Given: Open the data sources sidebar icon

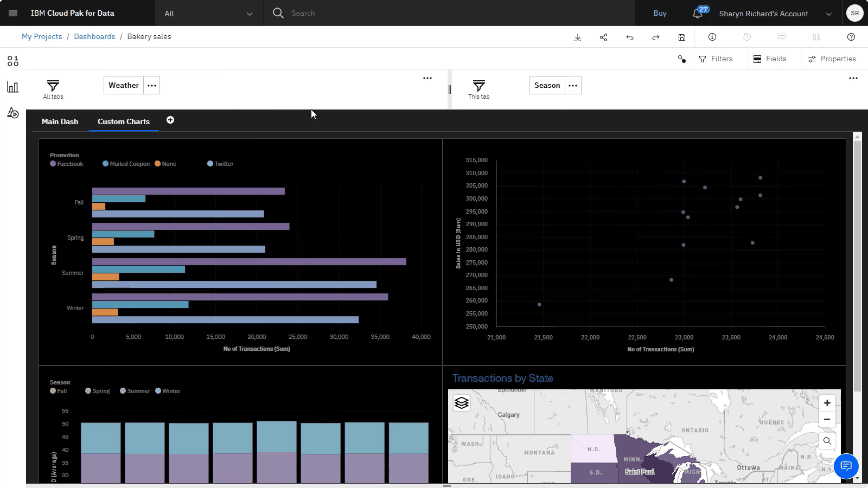Looking at the screenshot, I should pos(13,61).
